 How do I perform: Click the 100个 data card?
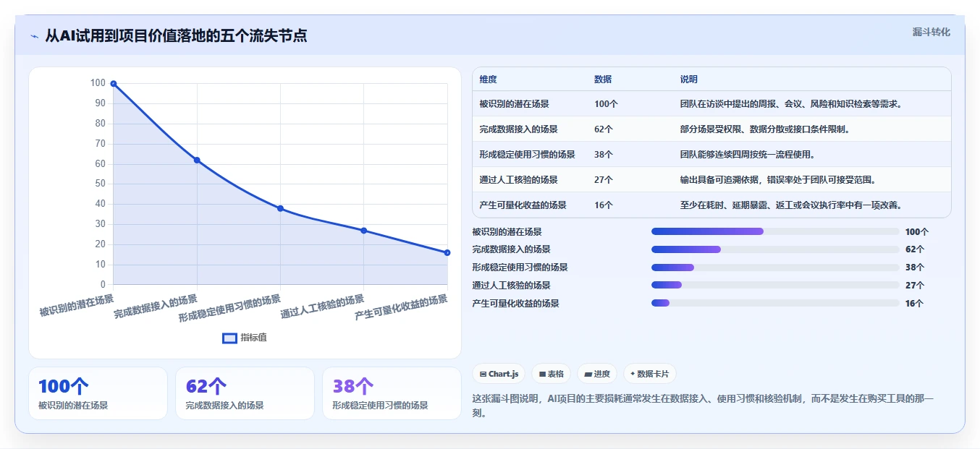(98, 393)
